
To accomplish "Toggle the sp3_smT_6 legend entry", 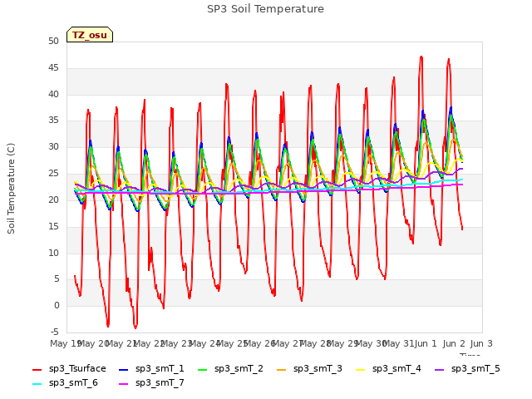I will [x=65, y=383].
